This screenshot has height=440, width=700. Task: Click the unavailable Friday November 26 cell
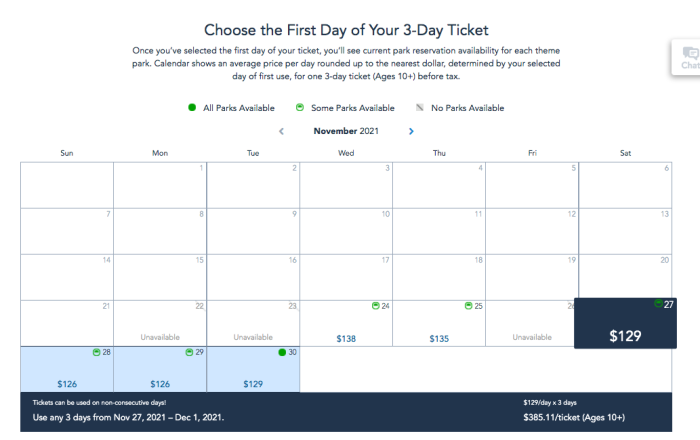(532, 323)
